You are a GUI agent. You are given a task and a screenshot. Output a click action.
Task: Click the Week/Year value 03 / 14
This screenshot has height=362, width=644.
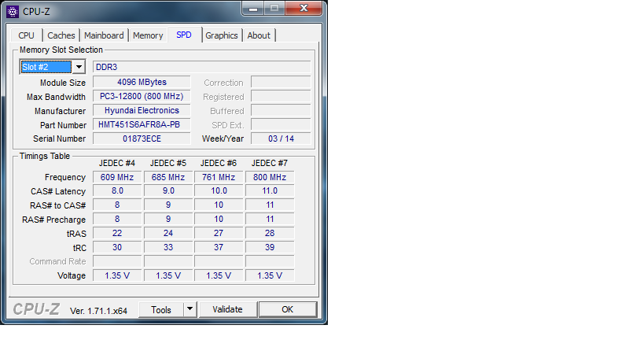click(281, 139)
